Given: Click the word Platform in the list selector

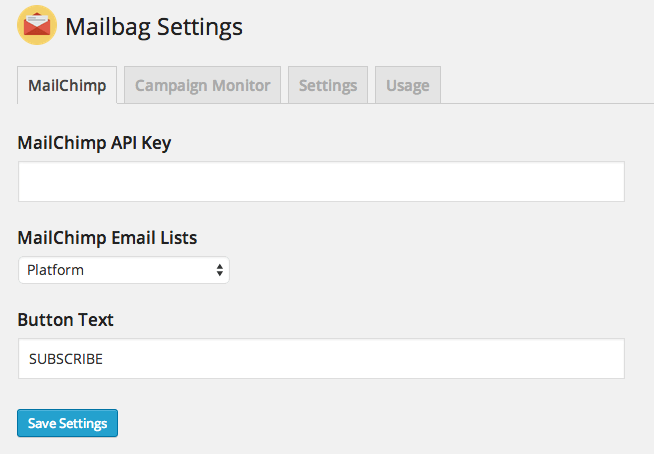Looking at the screenshot, I should pyautogui.click(x=56, y=270).
